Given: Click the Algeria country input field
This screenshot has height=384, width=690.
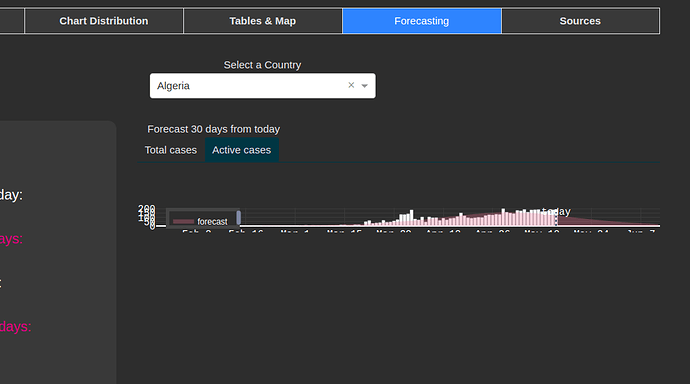Looking at the screenshot, I should (x=263, y=86).
